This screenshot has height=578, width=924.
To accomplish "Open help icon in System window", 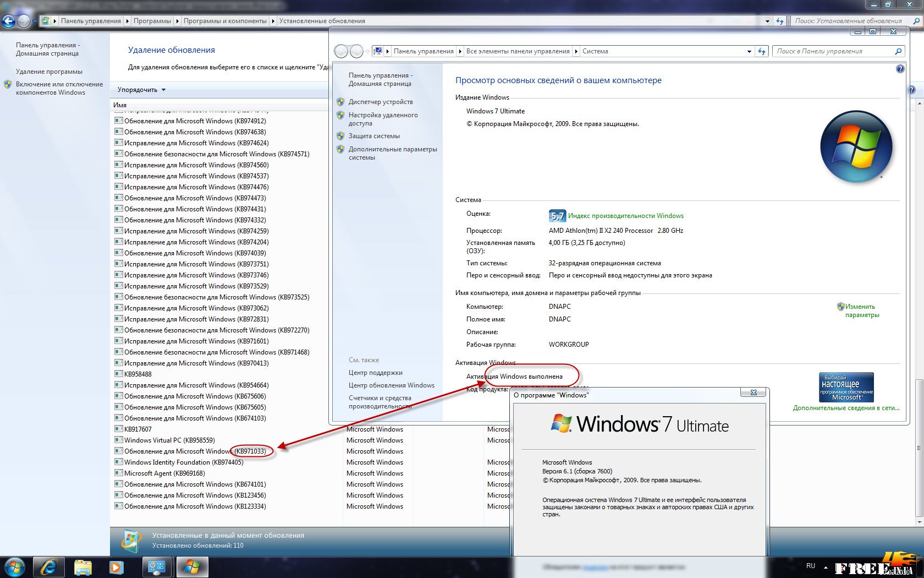I will coord(900,69).
